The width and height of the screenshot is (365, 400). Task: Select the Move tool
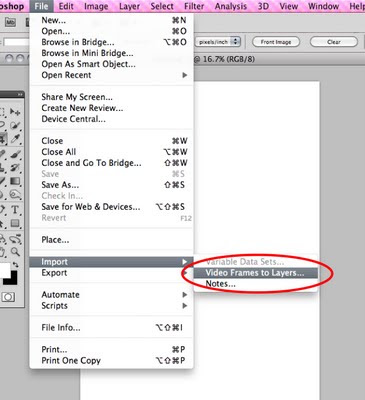coord(15,112)
